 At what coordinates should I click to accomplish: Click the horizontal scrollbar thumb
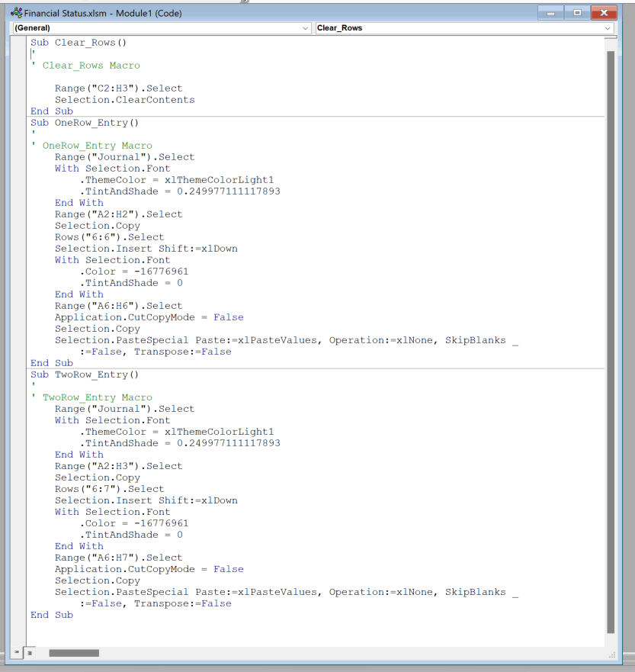[x=74, y=653]
